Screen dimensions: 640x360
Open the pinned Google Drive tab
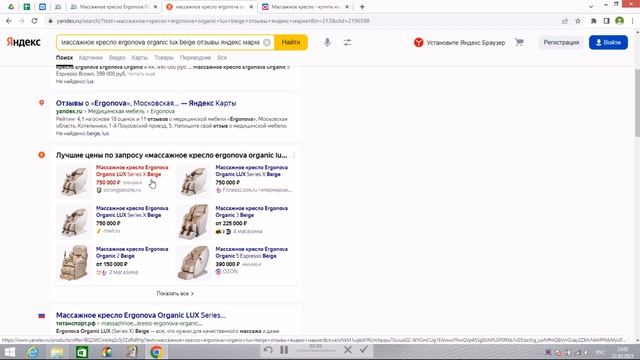click(x=11, y=7)
